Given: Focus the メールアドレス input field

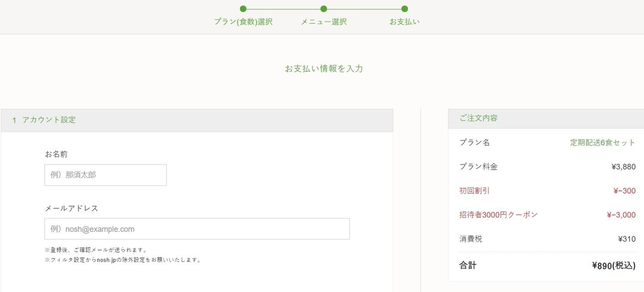Looking at the screenshot, I should tap(197, 229).
